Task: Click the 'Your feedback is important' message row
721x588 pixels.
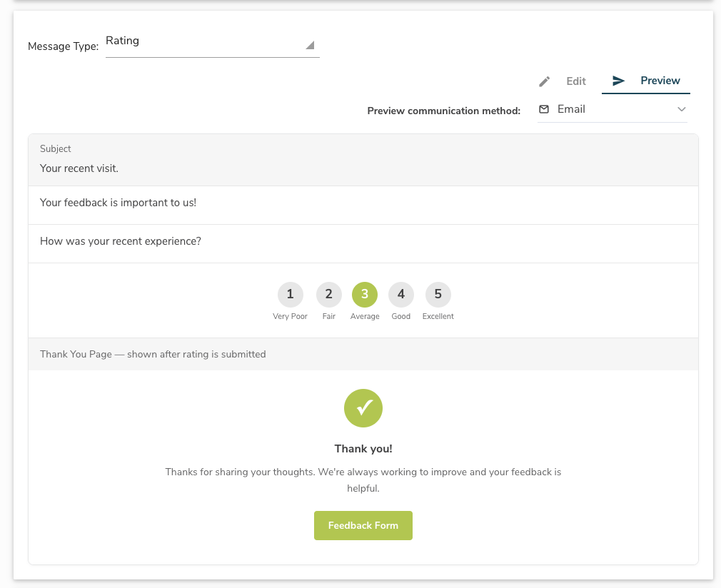Action: click(x=118, y=203)
